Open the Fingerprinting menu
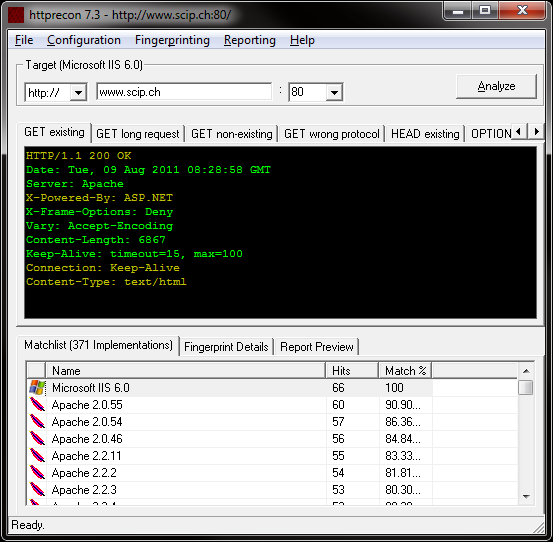 pyautogui.click(x=172, y=40)
